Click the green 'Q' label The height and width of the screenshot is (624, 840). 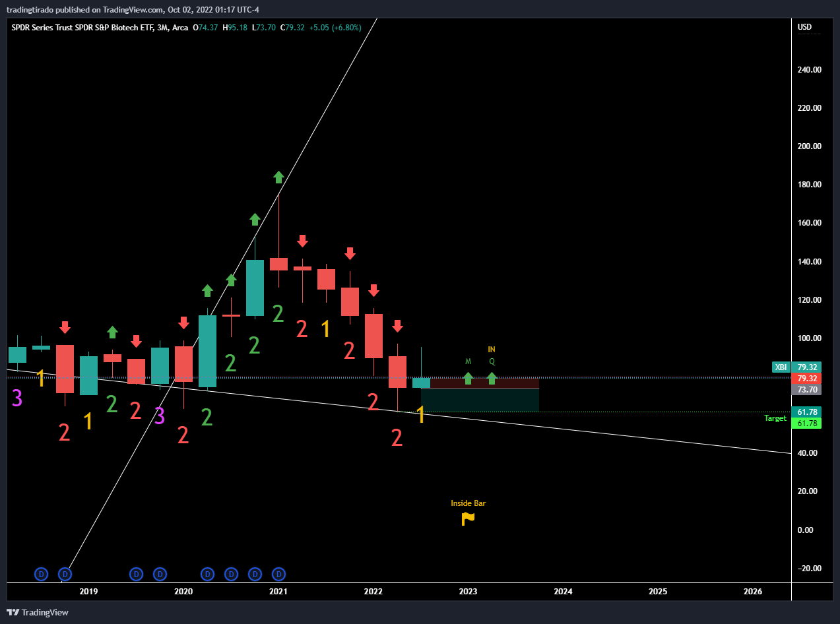click(x=492, y=361)
